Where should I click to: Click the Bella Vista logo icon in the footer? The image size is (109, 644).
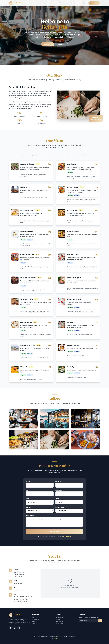pos(11,615)
